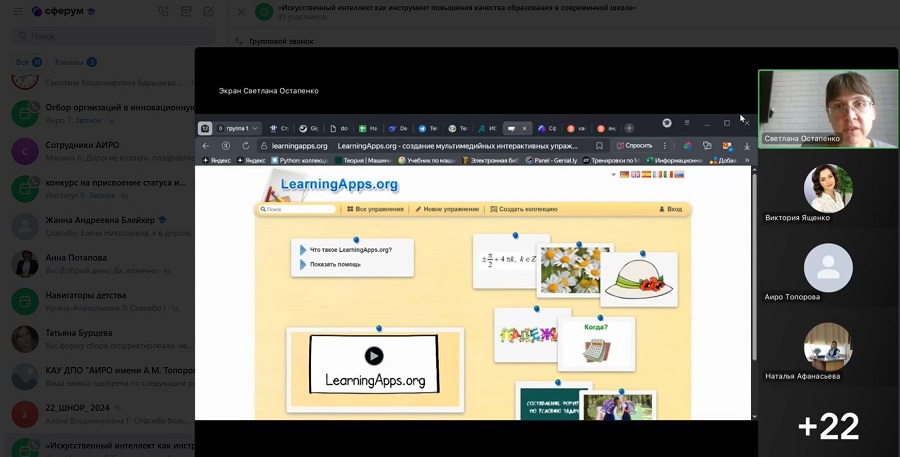The image size is (900, 457).
Task: Click the chat title avatar in header
Action: (264, 12)
